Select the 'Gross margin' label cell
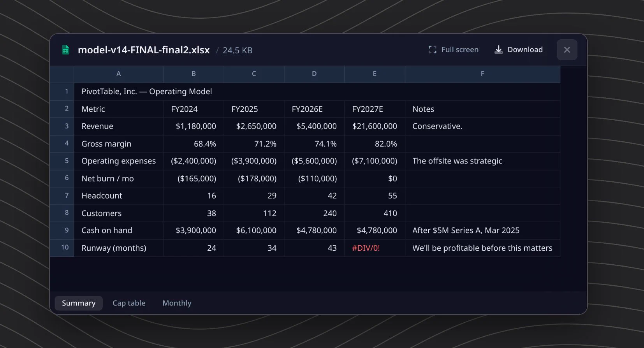644x348 pixels. coord(118,144)
